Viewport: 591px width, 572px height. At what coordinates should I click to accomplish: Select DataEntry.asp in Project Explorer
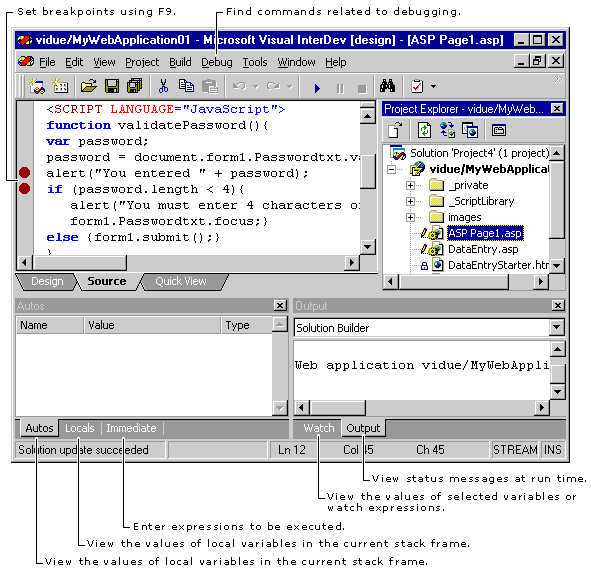(x=483, y=249)
